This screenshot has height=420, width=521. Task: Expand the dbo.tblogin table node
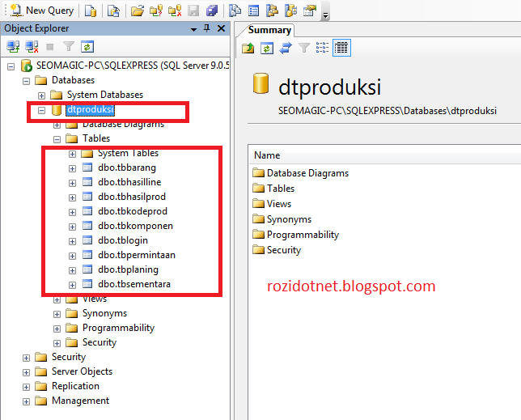point(73,241)
